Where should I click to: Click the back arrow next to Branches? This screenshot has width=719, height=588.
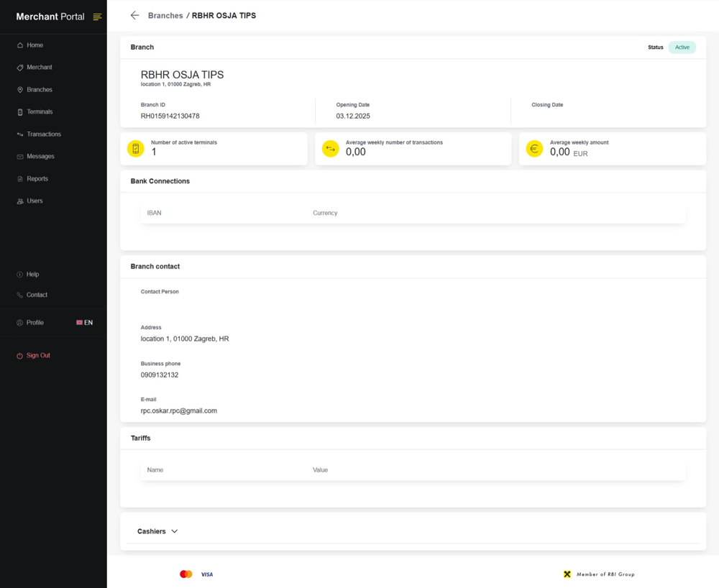(x=134, y=15)
